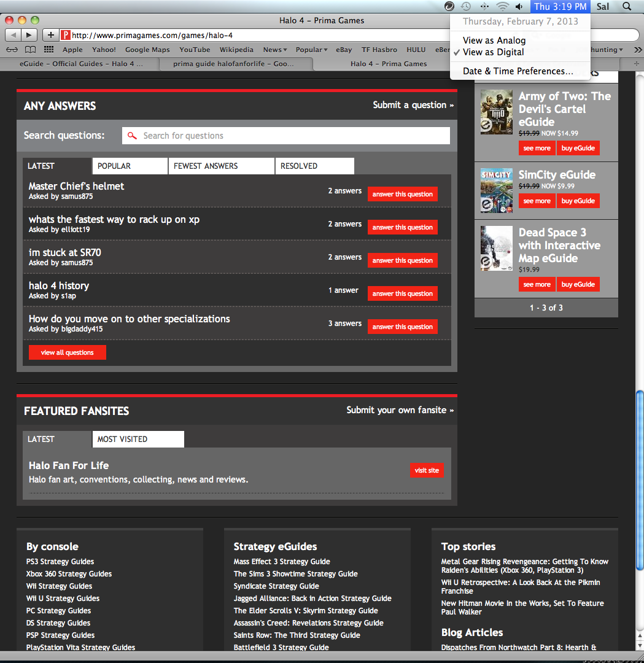Select the checked View as Digital option

click(x=493, y=52)
